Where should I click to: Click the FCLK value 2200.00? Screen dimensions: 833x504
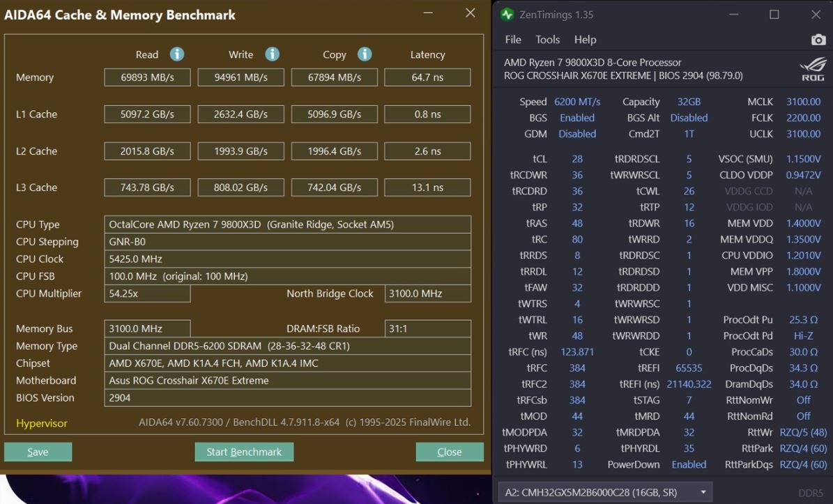[x=803, y=118]
